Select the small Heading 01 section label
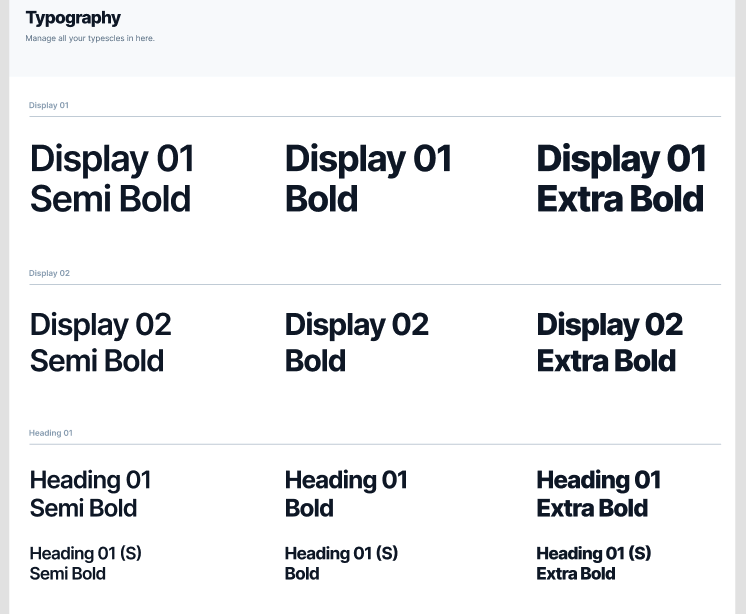 (x=51, y=433)
